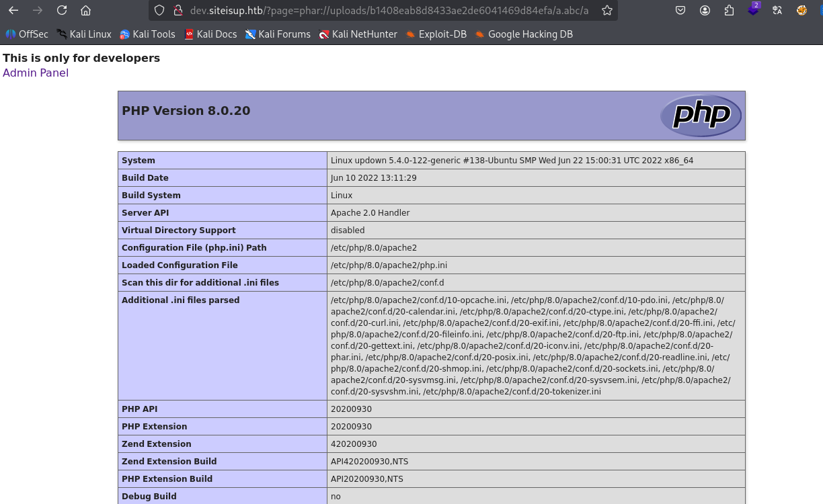Open the Kali NetHunter bookmark
This screenshot has height=504, width=823.
point(358,34)
